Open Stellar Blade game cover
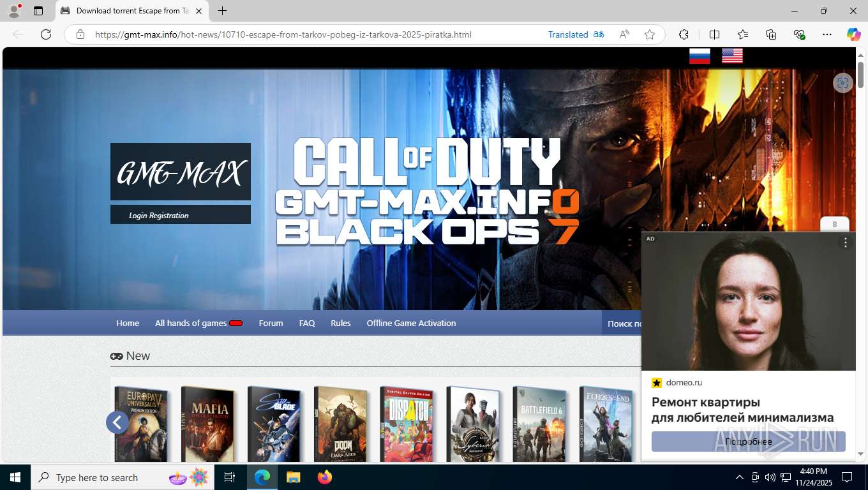This screenshot has width=868, height=490. 274,424
